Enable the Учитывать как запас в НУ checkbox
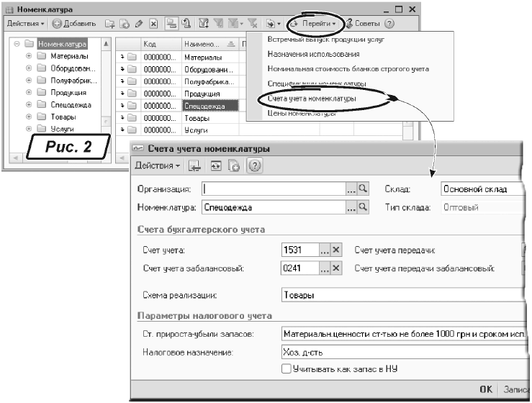Viewport: 532px width, 403px height. pyautogui.click(x=287, y=368)
